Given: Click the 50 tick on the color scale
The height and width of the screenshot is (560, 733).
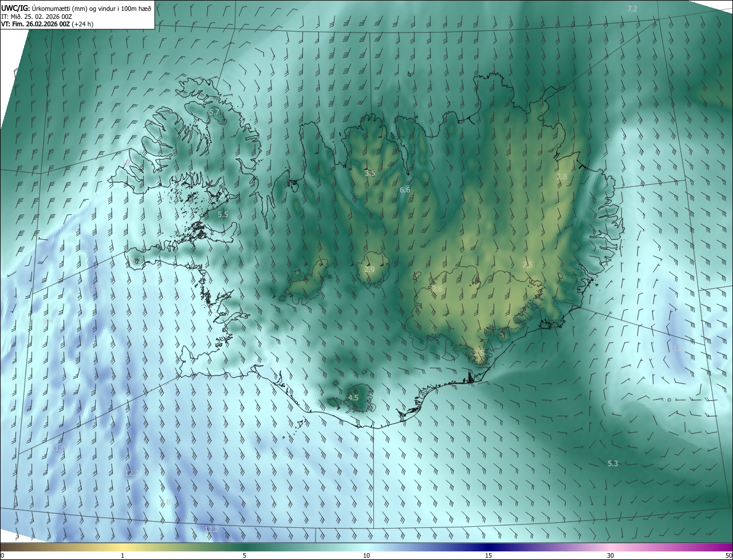Looking at the screenshot, I should click(x=728, y=555).
